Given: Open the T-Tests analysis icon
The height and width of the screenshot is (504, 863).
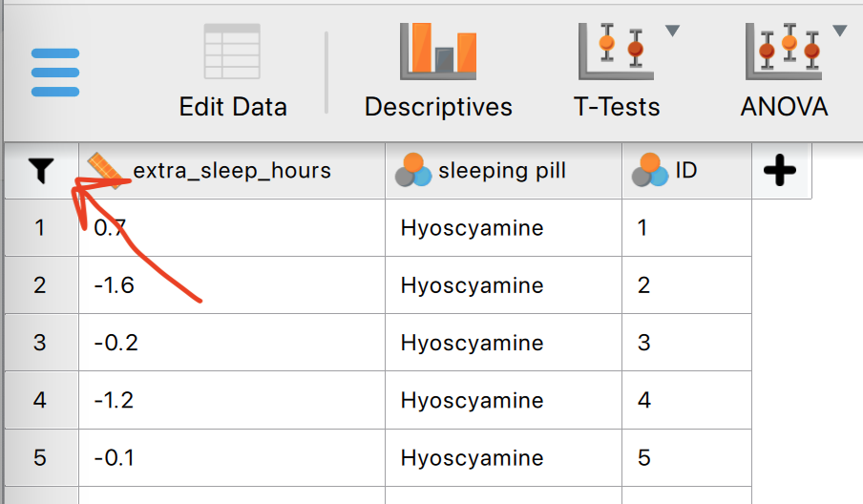Looking at the screenshot, I should click(616, 52).
